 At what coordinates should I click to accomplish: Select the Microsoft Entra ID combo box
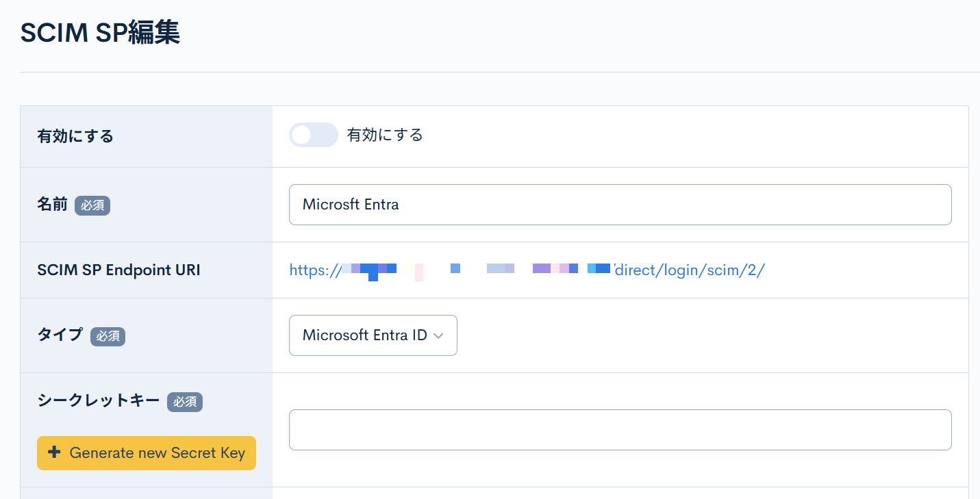373,335
